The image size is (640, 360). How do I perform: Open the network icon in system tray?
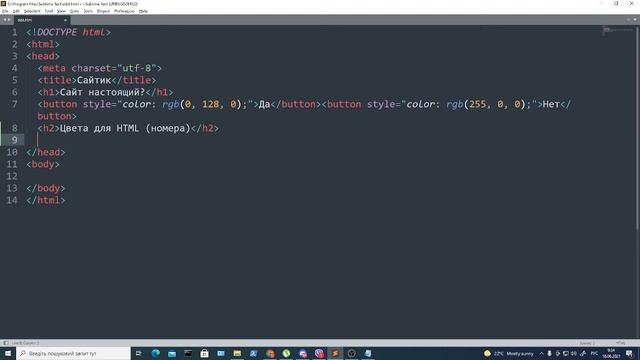566,353
